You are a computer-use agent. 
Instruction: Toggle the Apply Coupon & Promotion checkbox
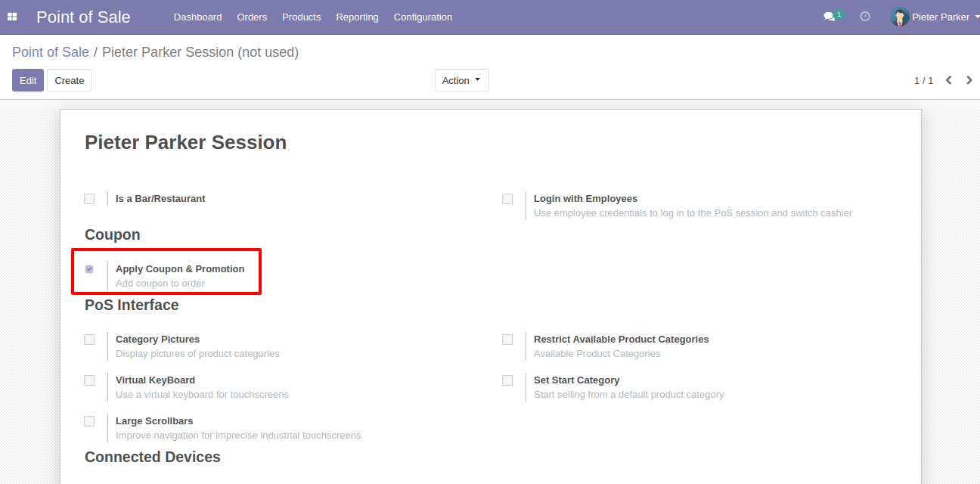(89, 269)
